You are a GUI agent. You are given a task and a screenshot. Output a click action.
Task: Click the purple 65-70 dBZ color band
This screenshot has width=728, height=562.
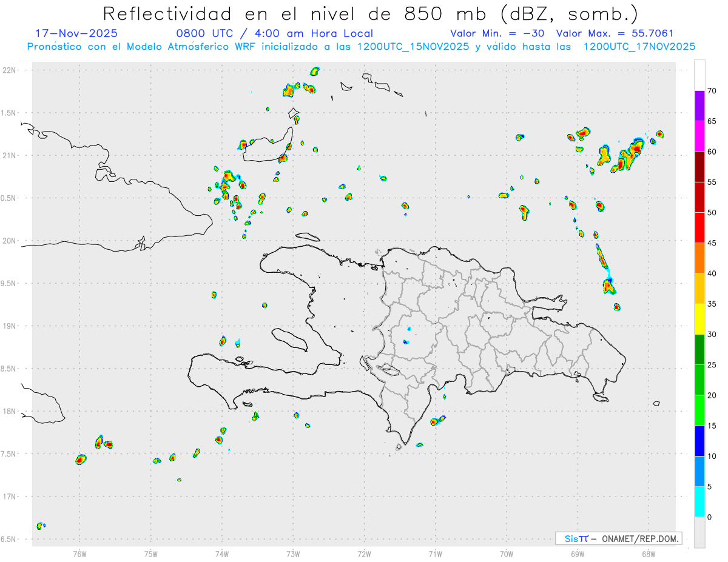[699, 106]
